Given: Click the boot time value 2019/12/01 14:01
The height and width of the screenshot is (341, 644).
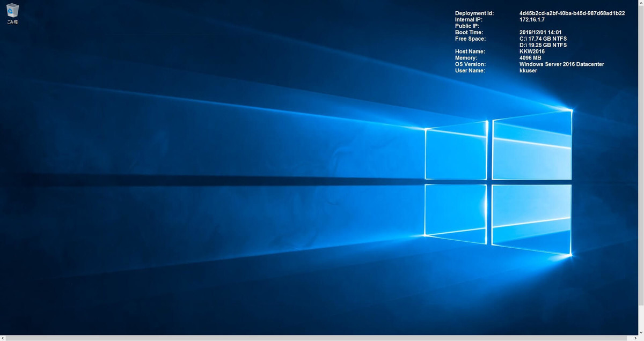Looking at the screenshot, I should [x=540, y=33].
